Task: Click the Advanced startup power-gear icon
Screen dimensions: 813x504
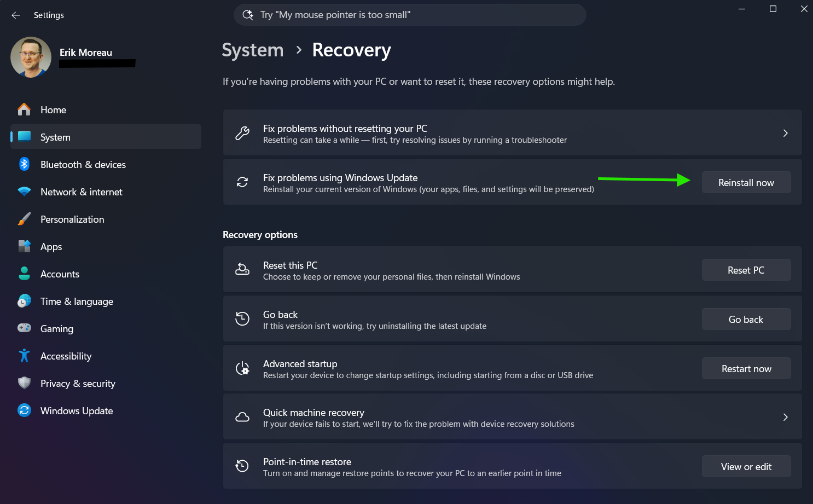Action: [x=242, y=368]
